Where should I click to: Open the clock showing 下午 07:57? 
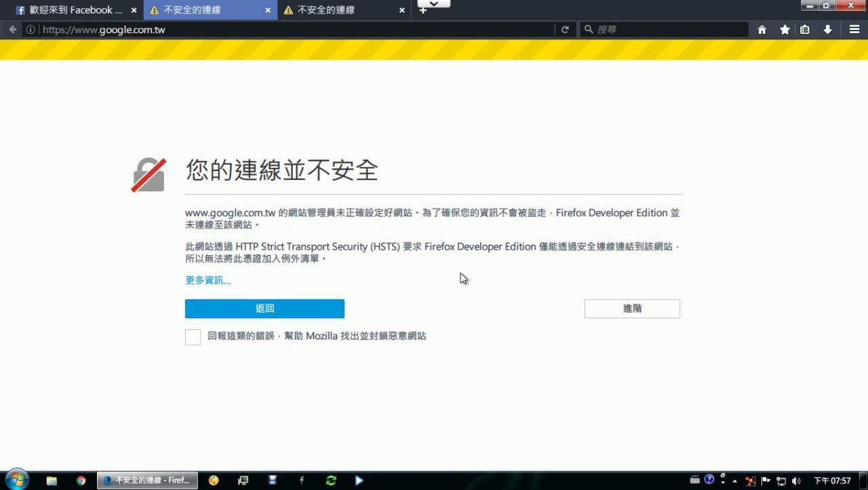pos(832,481)
